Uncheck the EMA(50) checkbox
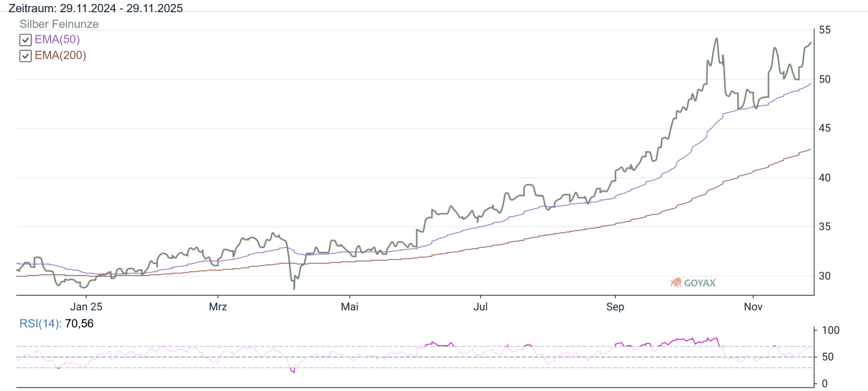The image size is (868, 391). tap(25, 40)
